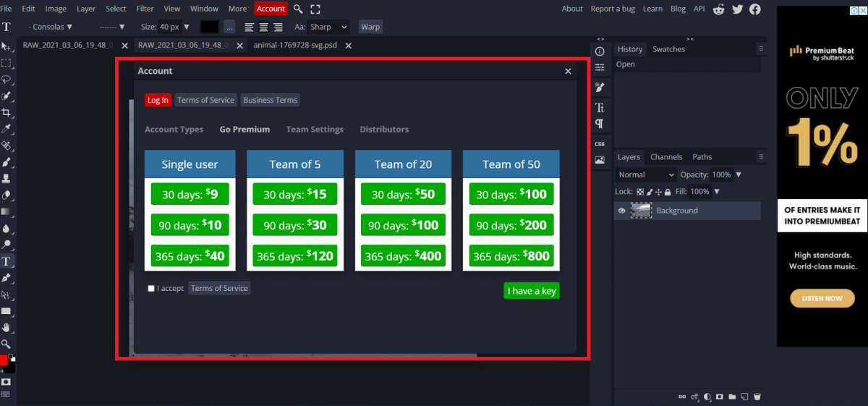Choose Single user 30 days $9 plan
Image resolution: width=868 pixels, height=406 pixels.
point(190,194)
